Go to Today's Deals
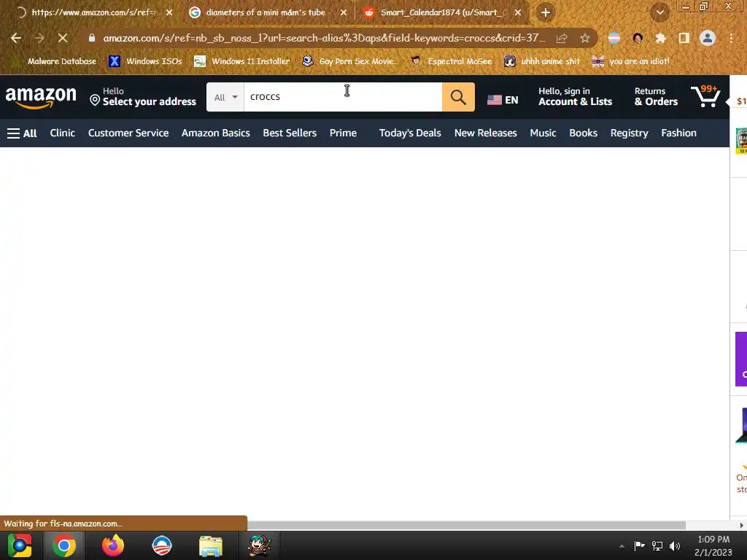 point(410,133)
